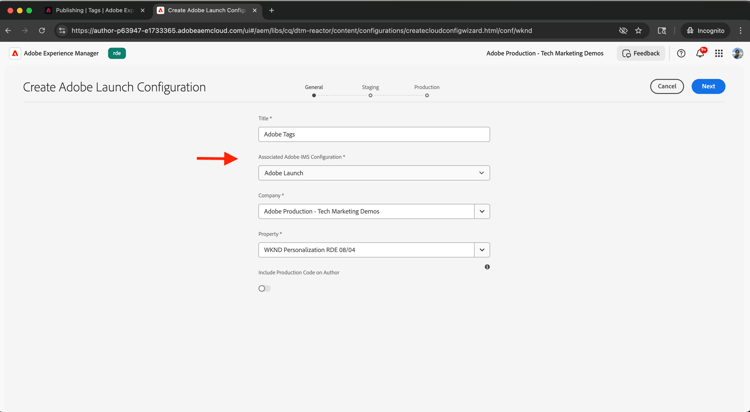The image size is (750, 412).
Task: Open the Help question mark icon
Action: pos(681,54)
